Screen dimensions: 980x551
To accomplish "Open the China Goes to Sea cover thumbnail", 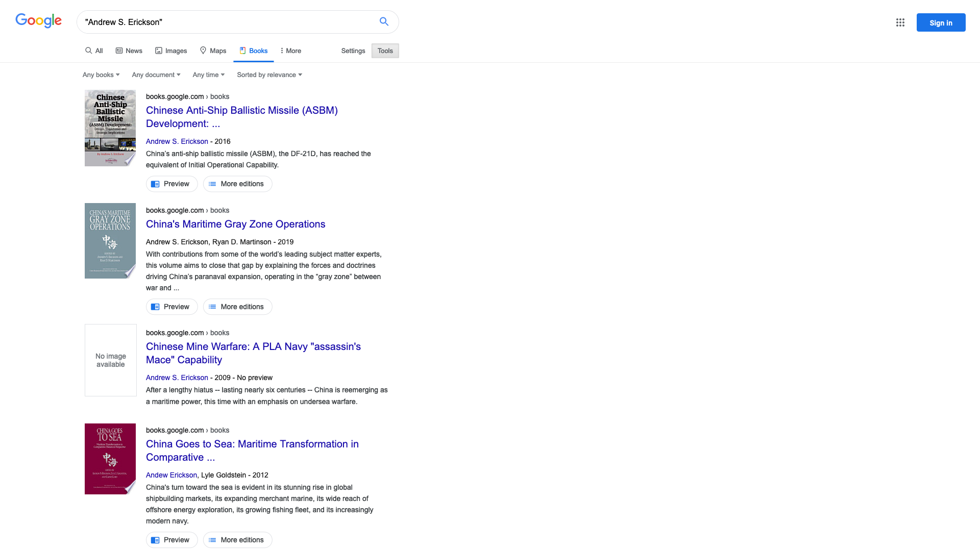I will point(110,459).
